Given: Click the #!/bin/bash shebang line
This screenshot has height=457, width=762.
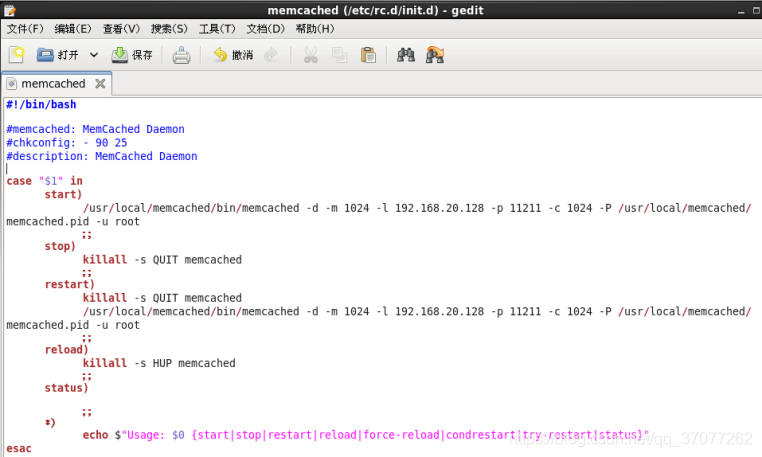Looking at the screenshot, I should coord(41,105).
